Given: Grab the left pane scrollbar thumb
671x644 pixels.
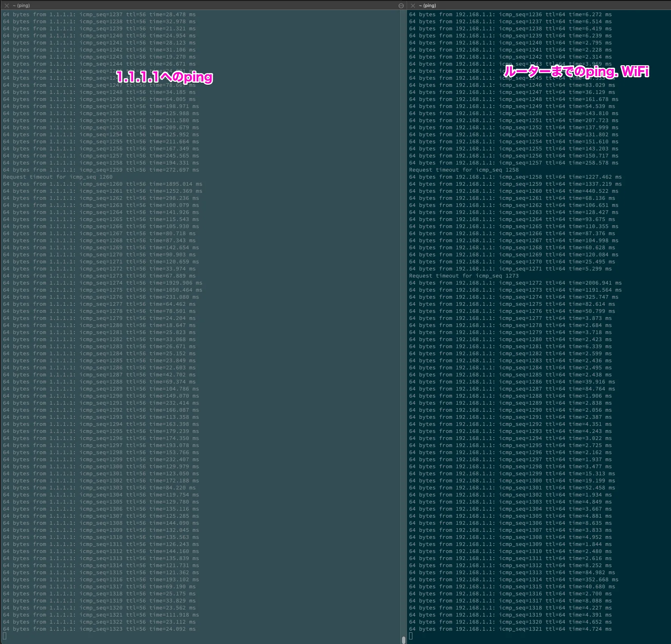Looking at the screenshot, I should click(x=403, y=639).
